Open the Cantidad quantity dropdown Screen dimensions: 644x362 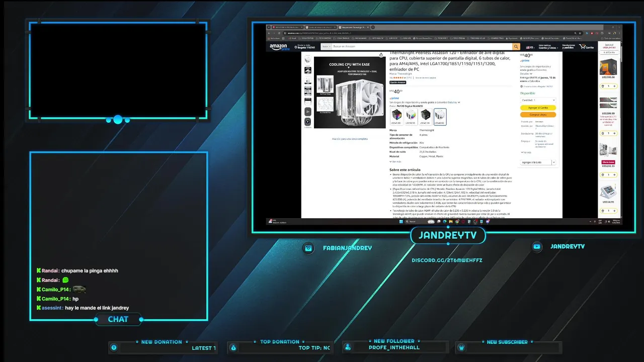click(x=538, y=100)
